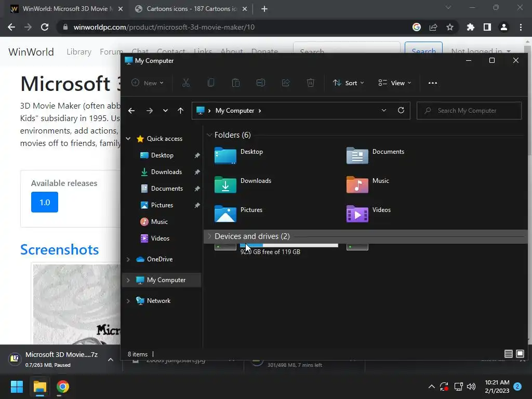
Task: Open the See more ellipsis menu
Action: 433,83
